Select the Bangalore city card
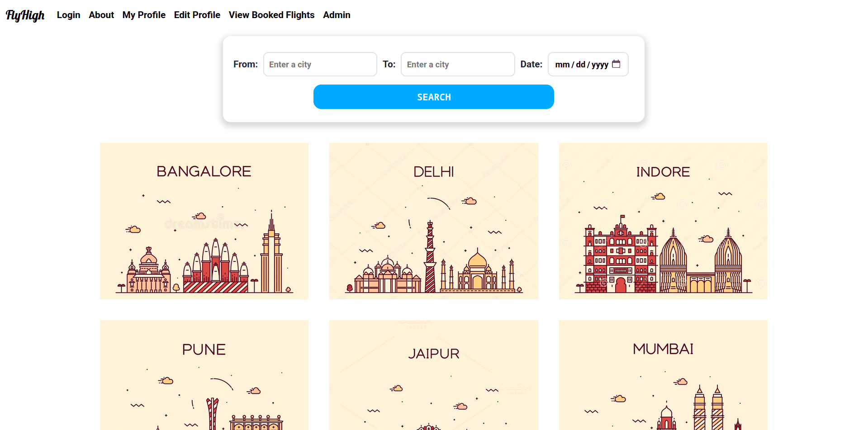 coord(204,221)
